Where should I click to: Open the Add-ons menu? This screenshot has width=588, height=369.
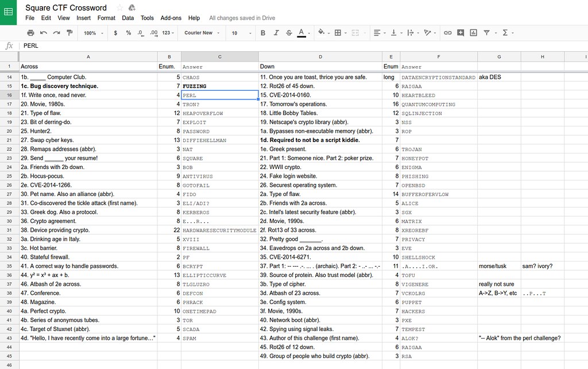171,18
